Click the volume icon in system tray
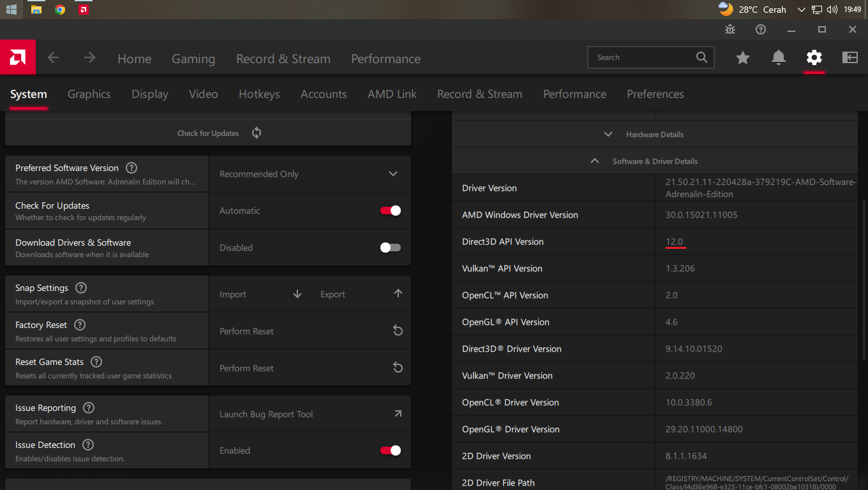The image size is (868, 490). (x=832, y=10)
